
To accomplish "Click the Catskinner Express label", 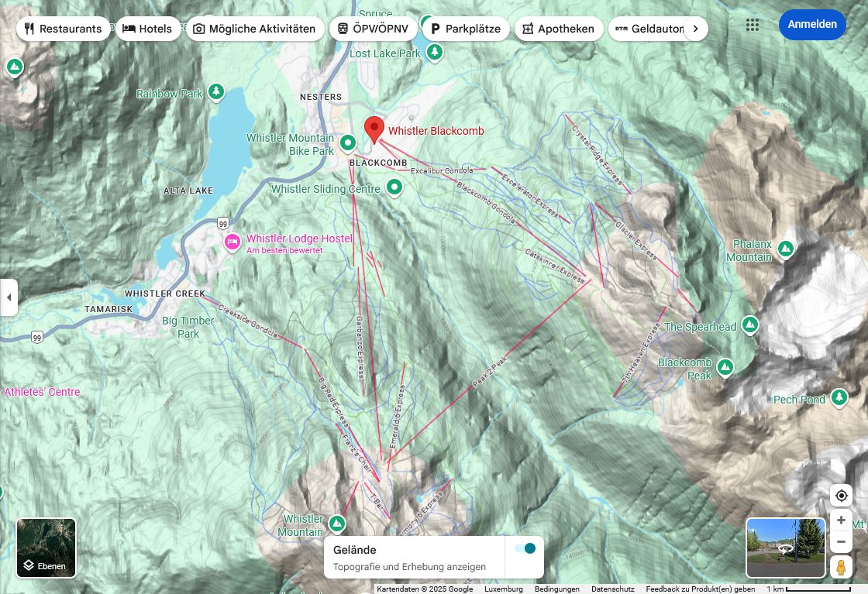I will tap(555, 266).
